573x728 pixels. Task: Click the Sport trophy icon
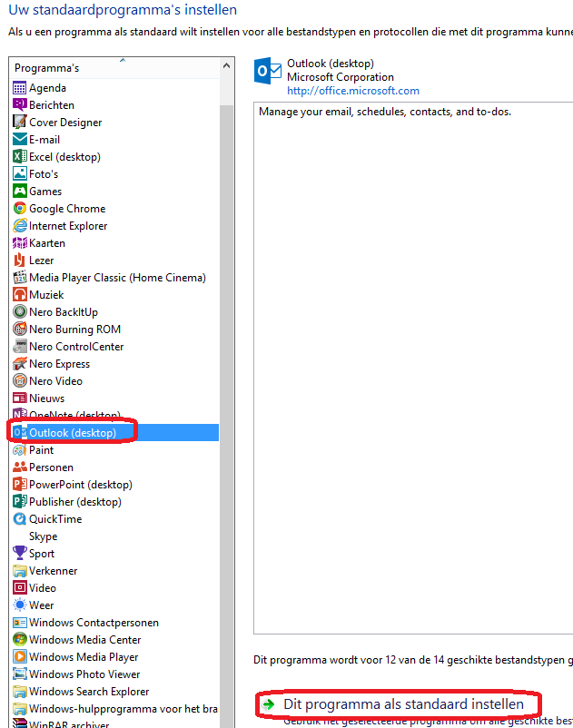pyautogui.click(x=19, y=553)
